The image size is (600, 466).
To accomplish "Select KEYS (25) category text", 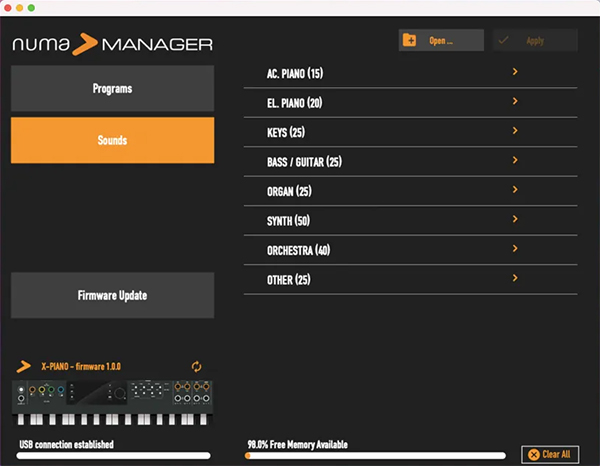I will coord(286,132).
